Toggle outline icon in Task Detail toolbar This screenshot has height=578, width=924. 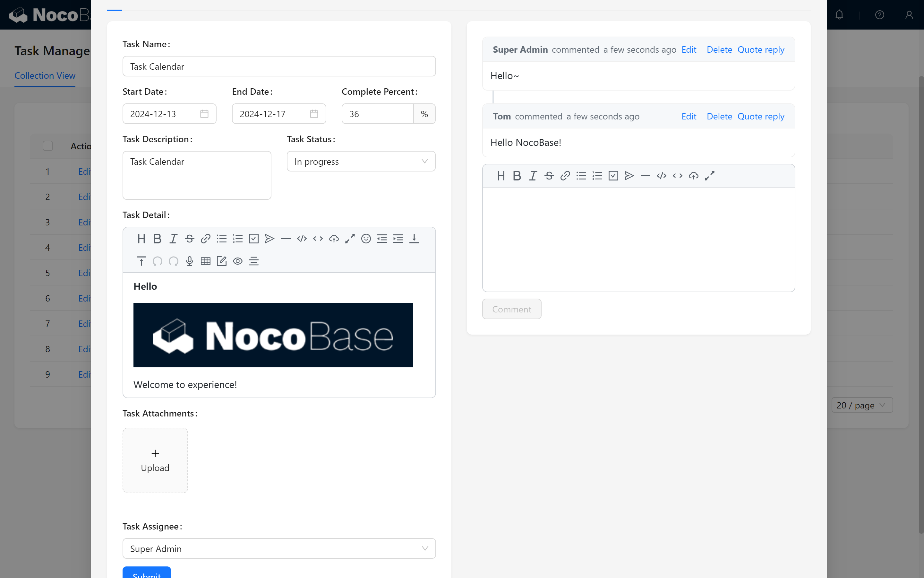pos(253,261)
